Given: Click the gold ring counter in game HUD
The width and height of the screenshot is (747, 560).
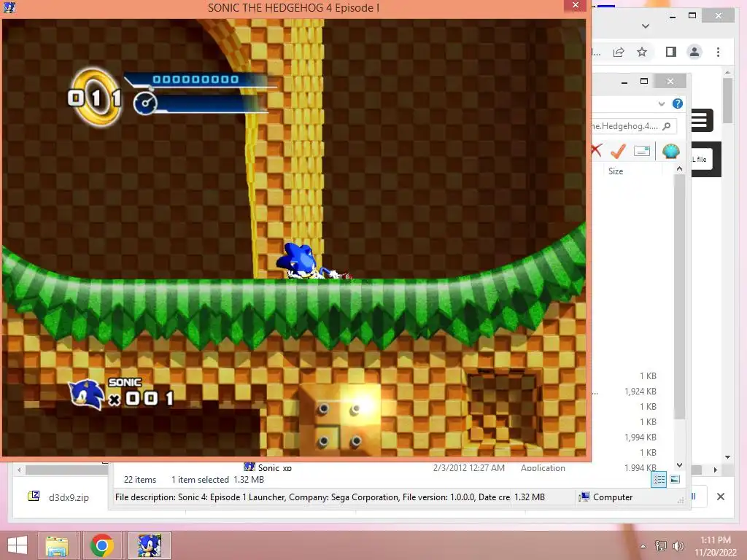Looking at the screenshot, I should pyautogui.click(x=95, y=98).
